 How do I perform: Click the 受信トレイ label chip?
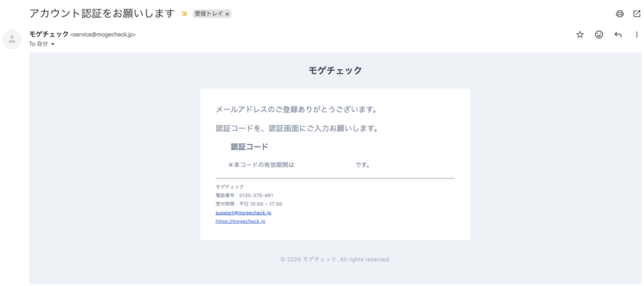click(x=208, y=13)
